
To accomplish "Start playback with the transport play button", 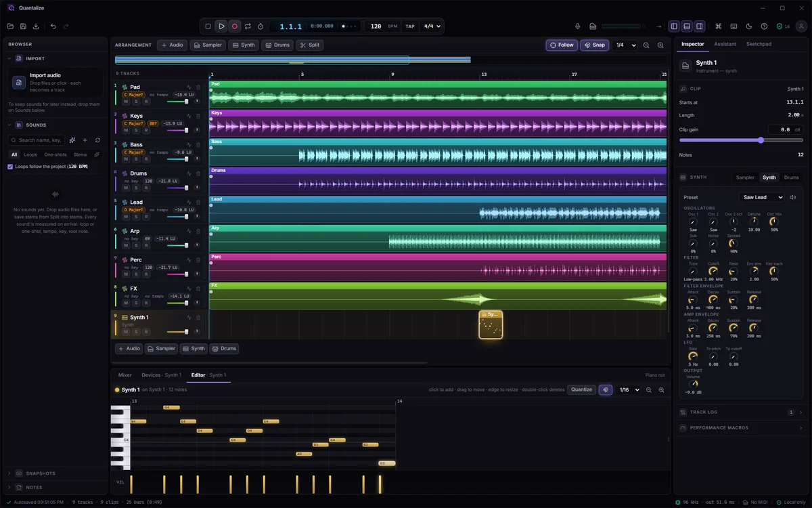I will click(221, 26).
